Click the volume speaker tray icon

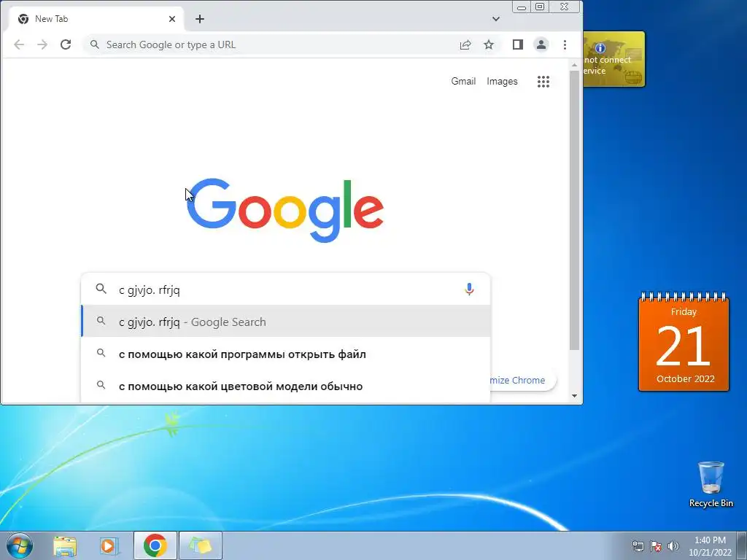click(673, 546)
